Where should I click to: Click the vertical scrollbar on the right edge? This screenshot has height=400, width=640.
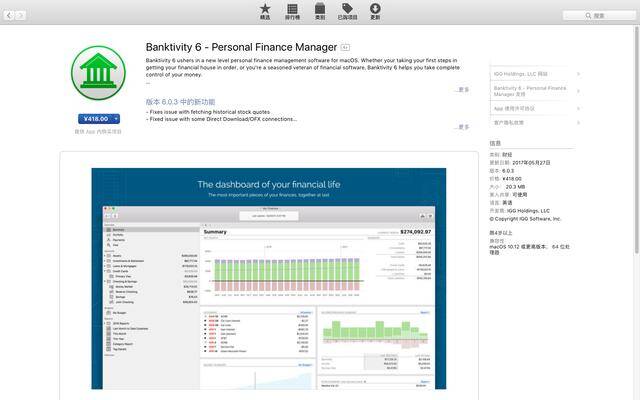point(637,141)
